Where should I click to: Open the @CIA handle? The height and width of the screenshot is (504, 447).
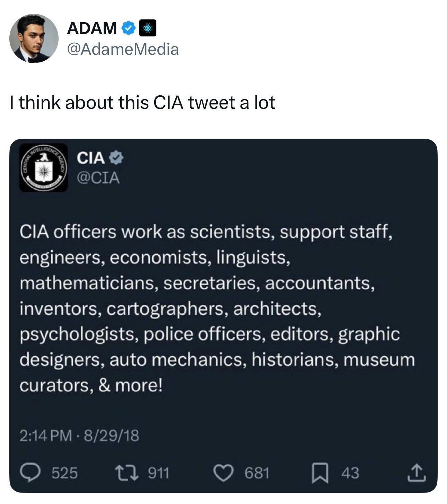click(98, 178)
